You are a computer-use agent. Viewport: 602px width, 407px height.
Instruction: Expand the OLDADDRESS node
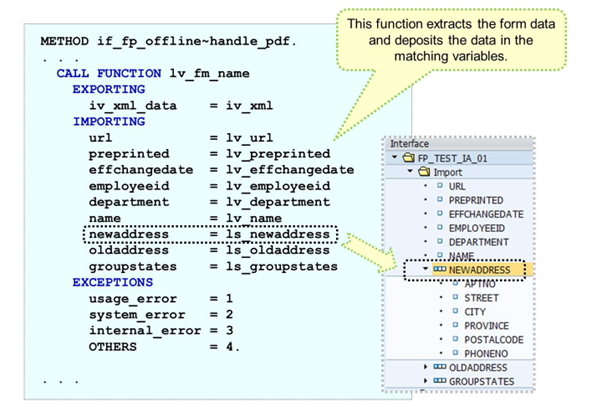click(x=427, y=367)
